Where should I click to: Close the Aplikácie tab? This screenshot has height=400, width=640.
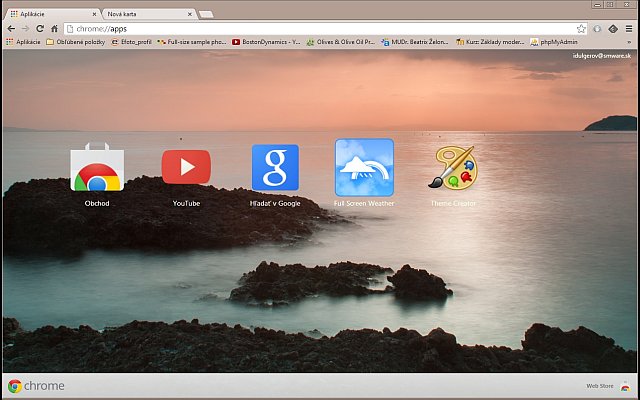(x=94, y=14)
